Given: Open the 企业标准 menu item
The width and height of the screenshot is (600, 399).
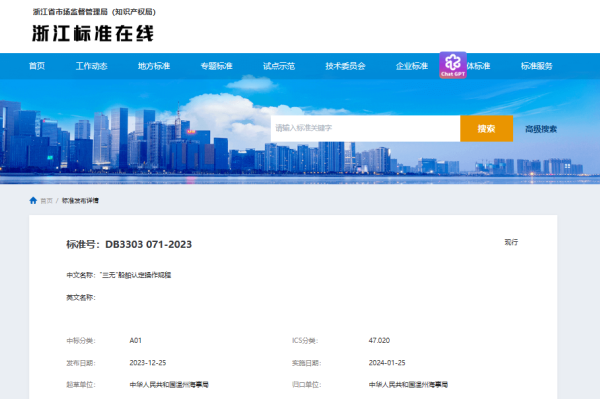Looking at the screenshot, I should pyautogui.click(x=412, y=66).
